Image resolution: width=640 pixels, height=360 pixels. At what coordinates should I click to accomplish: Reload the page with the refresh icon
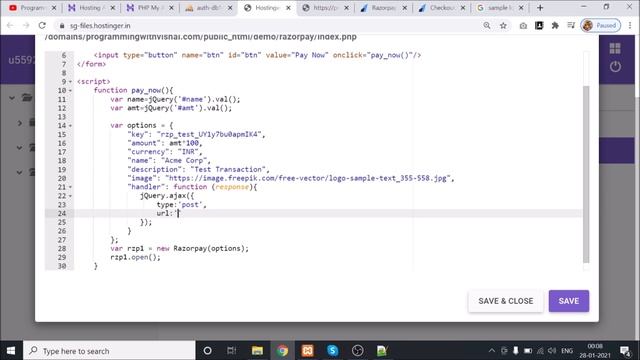[42, 25]
